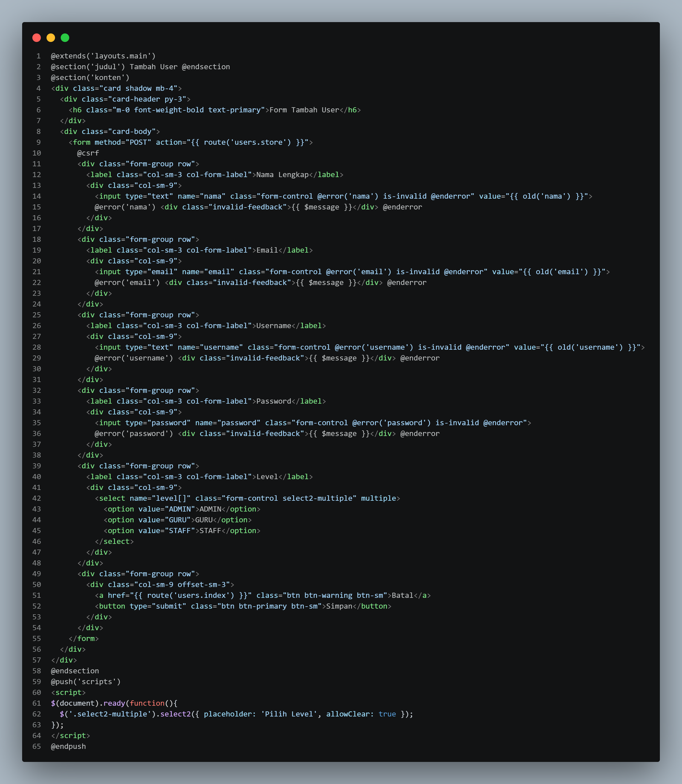Click the 'multiple' attribute on line 42
The height and width of the screenshot is (784, 682).
(x=379, y=498)
